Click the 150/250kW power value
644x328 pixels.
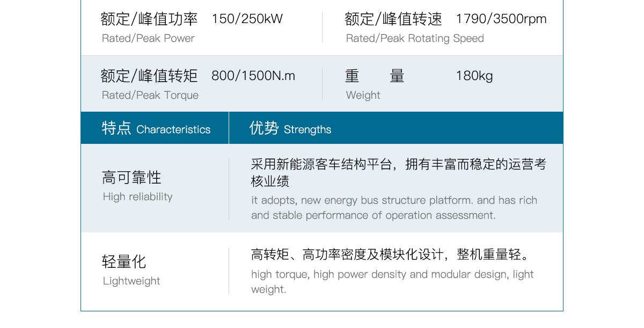[247, 19]
